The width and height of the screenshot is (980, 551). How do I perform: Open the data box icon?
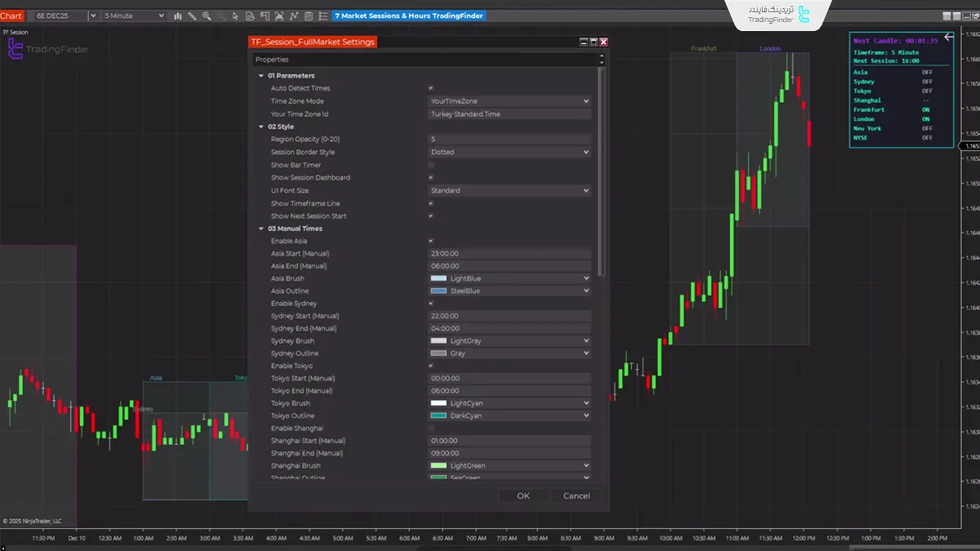pyautogui.click(x=251, y=16)
